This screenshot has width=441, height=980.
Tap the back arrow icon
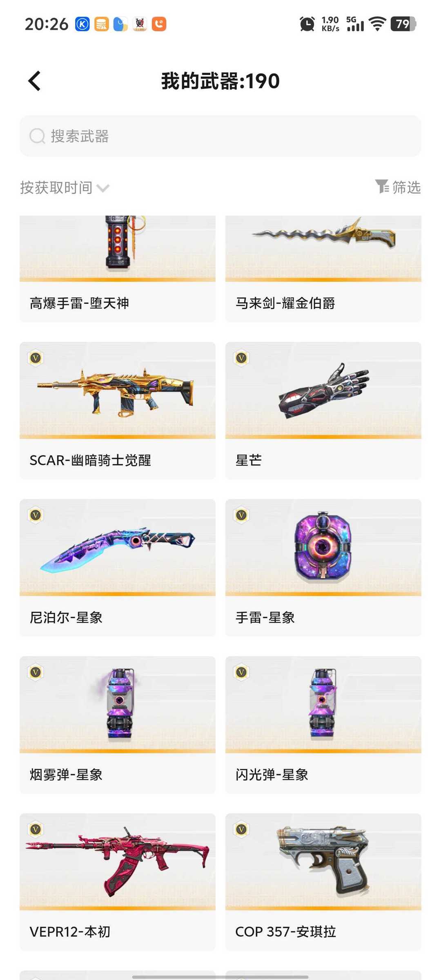point(35,81)
